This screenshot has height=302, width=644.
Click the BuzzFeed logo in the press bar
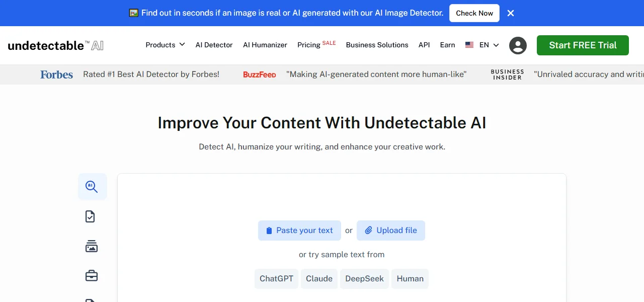(x=260, y=74)
